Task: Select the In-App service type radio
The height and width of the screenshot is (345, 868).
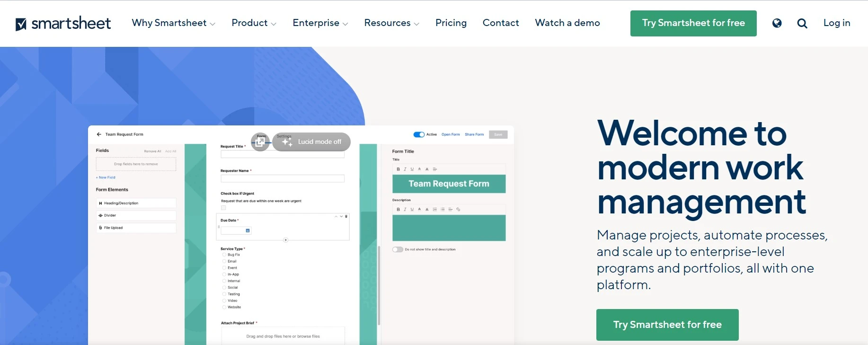Action: tap(224, 274)
